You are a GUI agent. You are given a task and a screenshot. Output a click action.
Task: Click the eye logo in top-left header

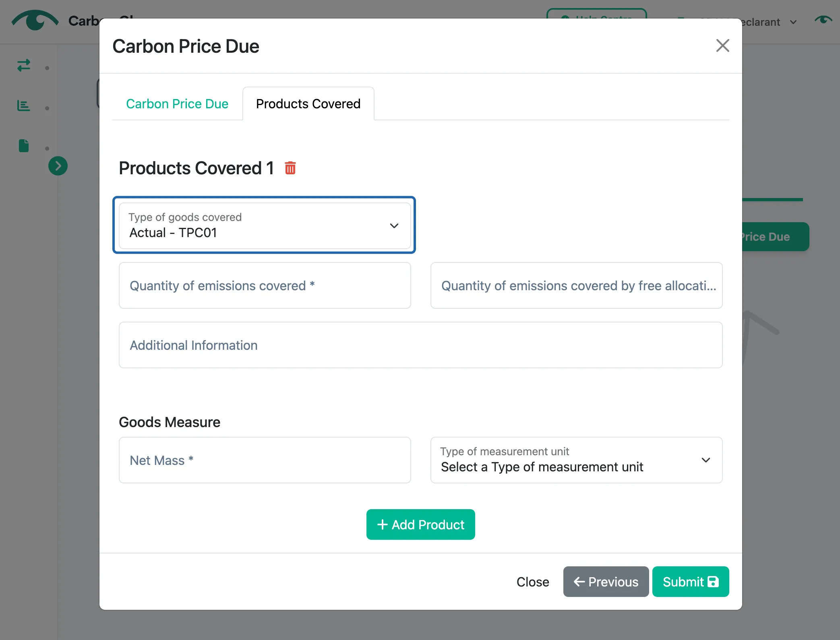35,20
